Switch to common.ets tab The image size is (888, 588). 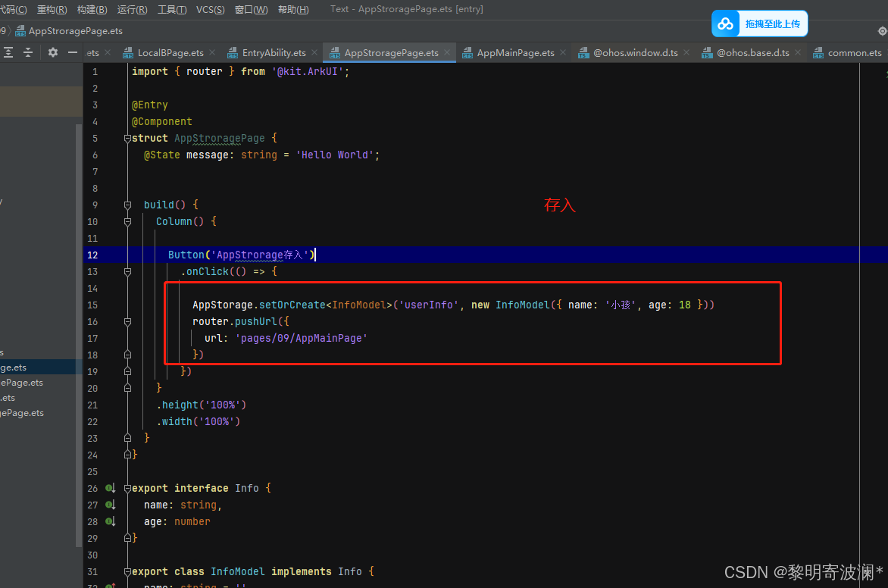855,53
